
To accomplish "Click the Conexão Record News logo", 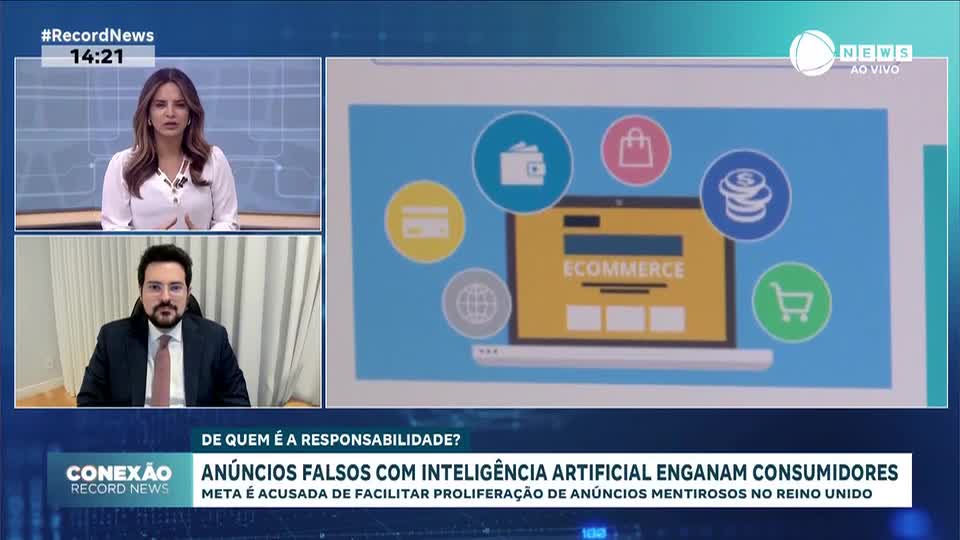I will (119, 479).
